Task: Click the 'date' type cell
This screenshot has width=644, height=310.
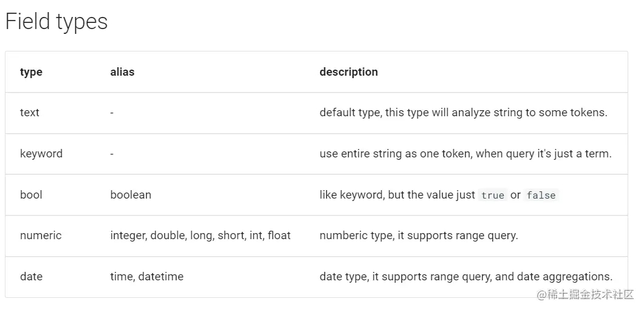Action: (x=31, y=276)
